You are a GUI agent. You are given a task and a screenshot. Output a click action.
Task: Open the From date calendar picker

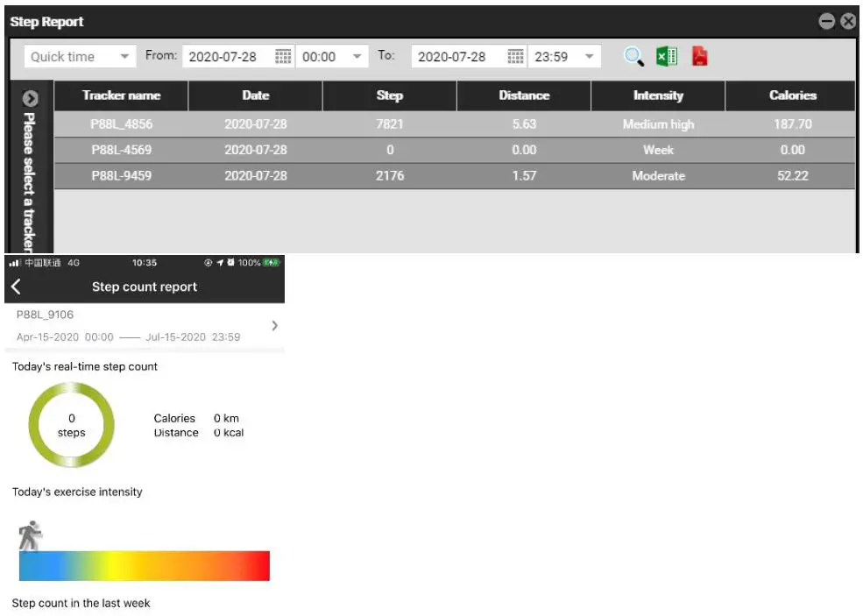[283, 57]
